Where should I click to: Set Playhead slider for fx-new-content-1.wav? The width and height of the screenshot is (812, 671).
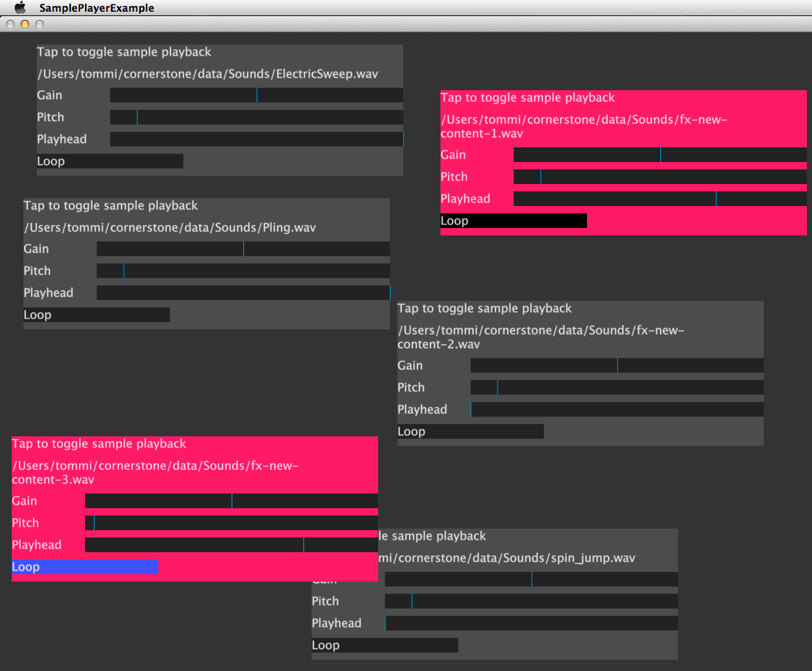(660, 199)
